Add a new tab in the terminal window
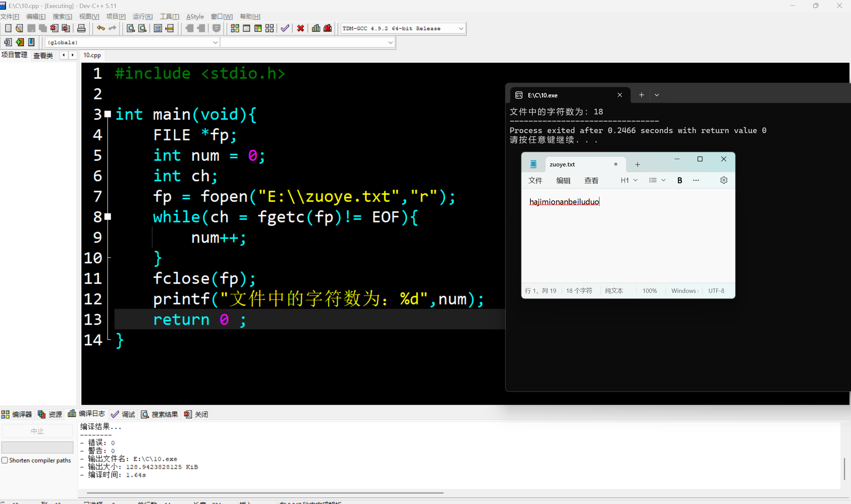This screenshot has height=504, width=851. 641,95
